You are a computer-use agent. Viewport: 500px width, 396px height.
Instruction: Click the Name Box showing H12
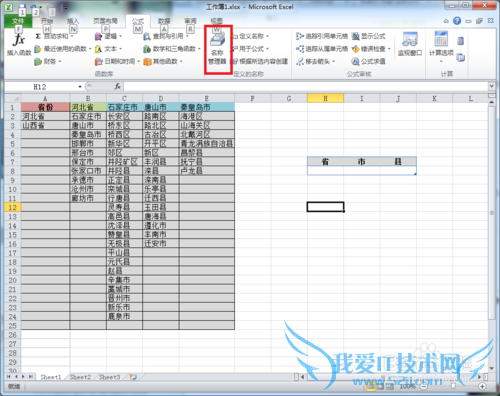(41, 87)
